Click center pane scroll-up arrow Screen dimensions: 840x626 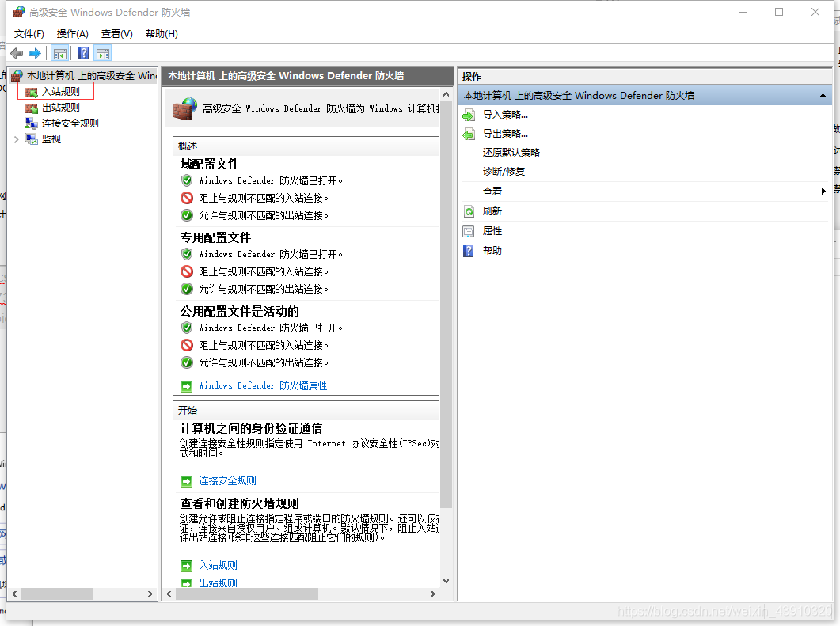click(446, 94)
